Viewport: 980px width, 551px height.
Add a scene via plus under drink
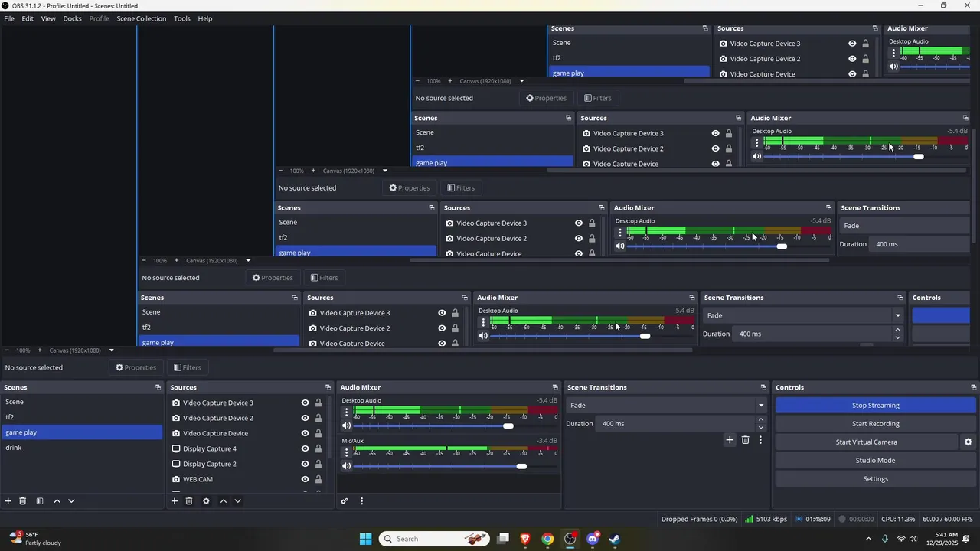pos(8,501)
